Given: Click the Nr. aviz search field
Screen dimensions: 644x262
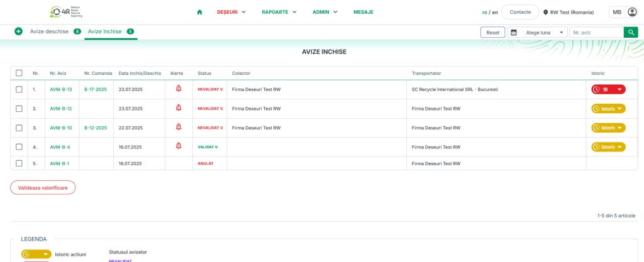Looking at the screenshot, I should coord(595,32).
